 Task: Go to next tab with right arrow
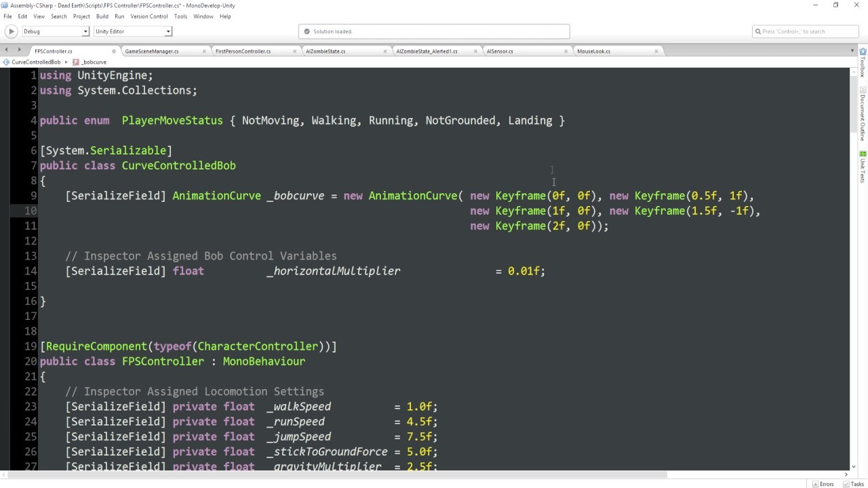18,51
